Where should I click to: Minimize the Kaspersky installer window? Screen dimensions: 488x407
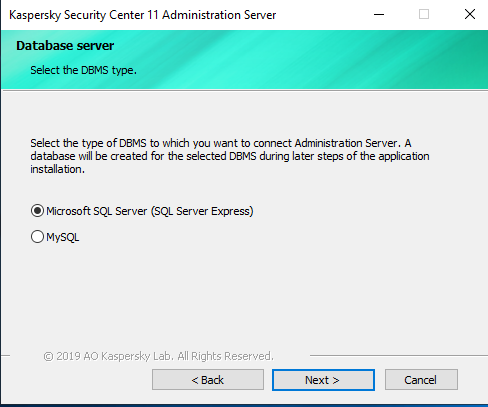pyautogui.click(x=379, y=14)
